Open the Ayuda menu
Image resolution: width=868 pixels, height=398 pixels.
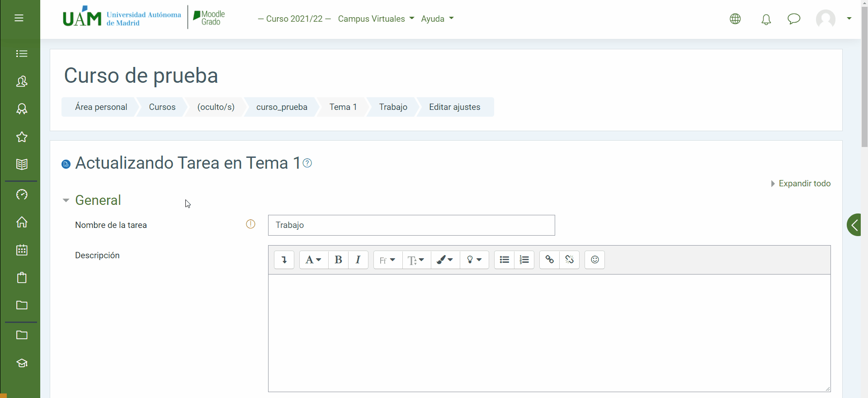(x=437, y=19)
